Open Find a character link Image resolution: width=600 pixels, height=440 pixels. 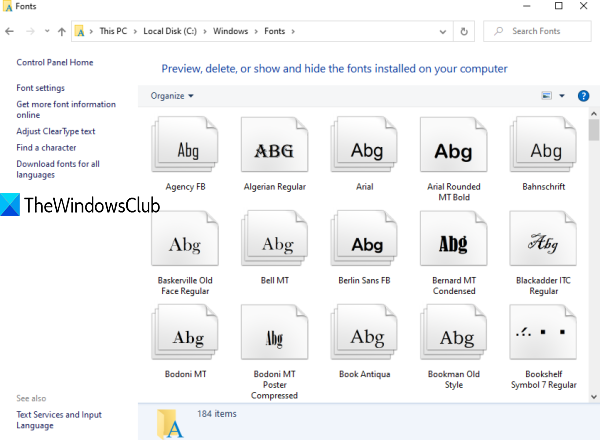click(46, 148)
